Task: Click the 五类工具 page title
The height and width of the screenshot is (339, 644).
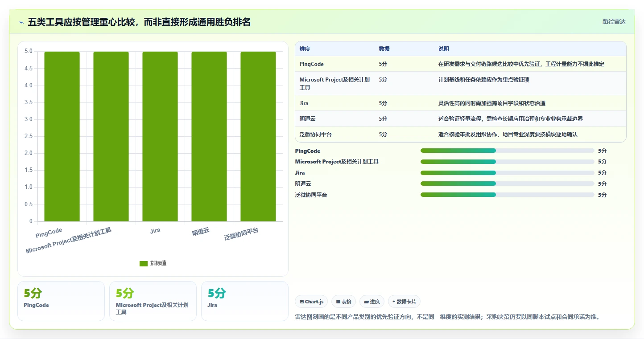Action: click(139, 22)
